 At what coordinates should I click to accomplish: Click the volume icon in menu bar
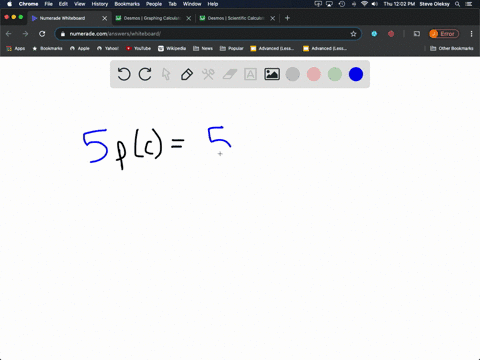pos(375,4)
